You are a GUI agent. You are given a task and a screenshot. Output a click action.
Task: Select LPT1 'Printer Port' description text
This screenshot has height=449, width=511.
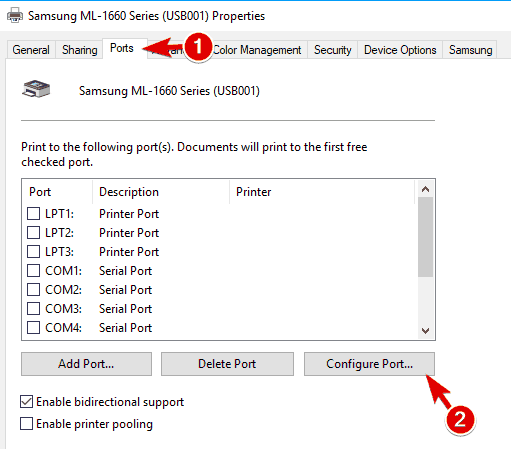tap(129, 214)
